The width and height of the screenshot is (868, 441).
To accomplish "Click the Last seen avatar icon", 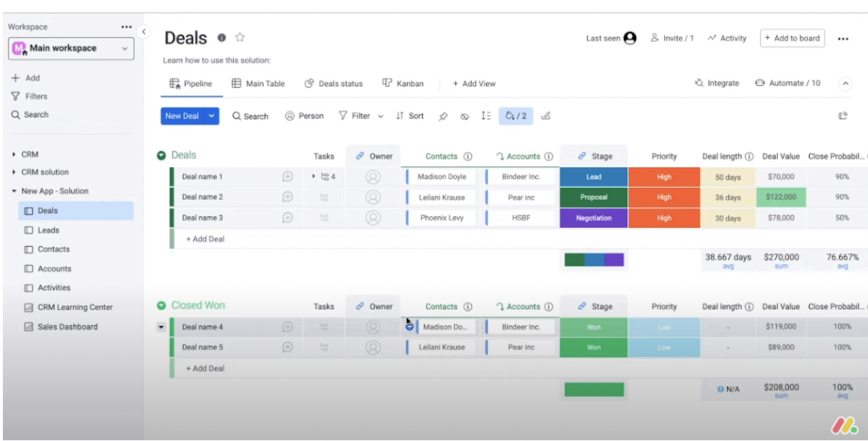I will (x=630, y=38).
